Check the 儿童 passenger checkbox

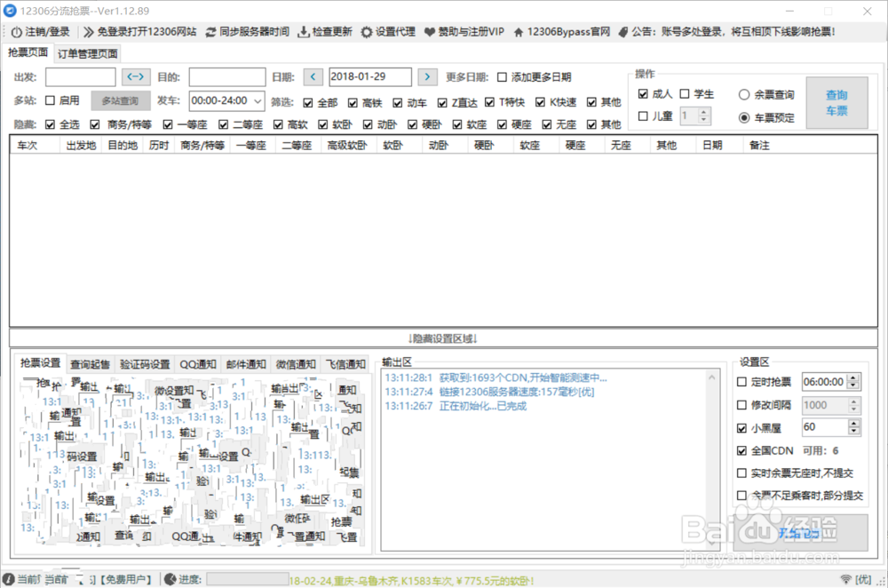tap(643, 115)
